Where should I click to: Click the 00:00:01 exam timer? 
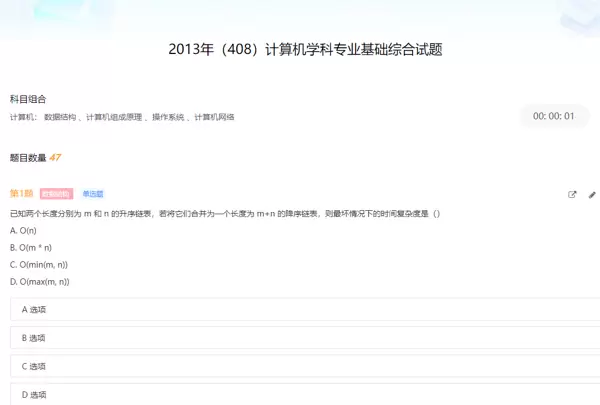[x=554, y=116]
